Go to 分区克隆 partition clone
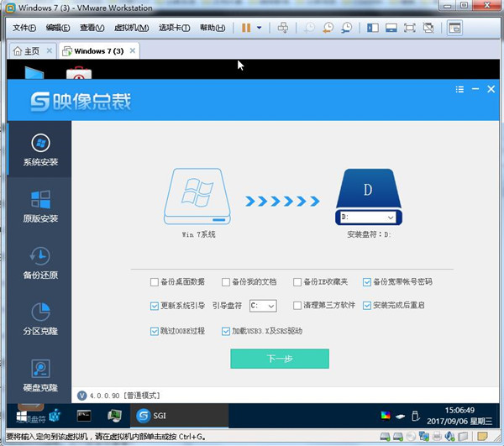Image resolution: width=504 pixels, height=446 pixels. coord(40,319)
